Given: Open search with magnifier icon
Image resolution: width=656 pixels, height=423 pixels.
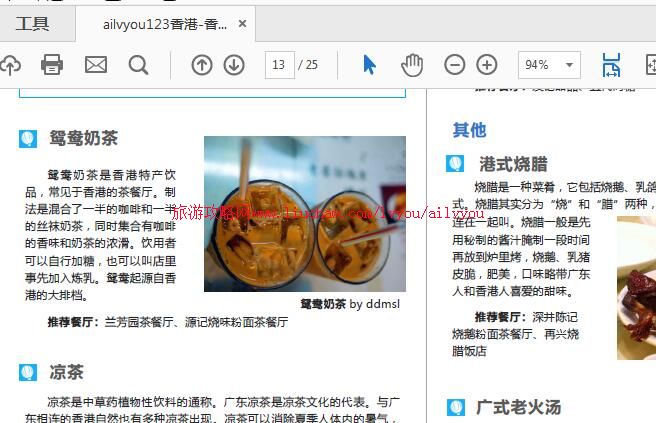Looking at the screenshot, I should (138, 65).
